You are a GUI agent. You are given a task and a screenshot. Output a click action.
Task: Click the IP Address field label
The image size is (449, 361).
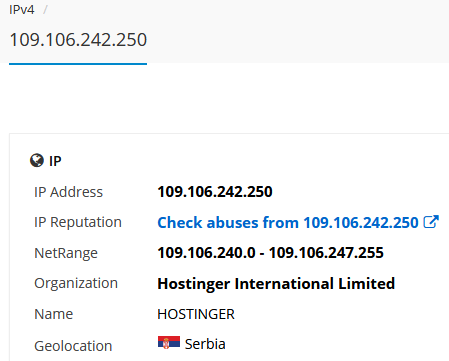[69, 192]
